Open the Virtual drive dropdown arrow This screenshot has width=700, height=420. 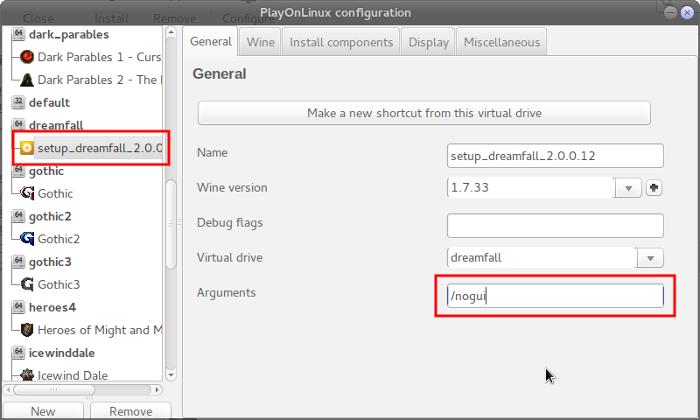click(x=650, y=258)
